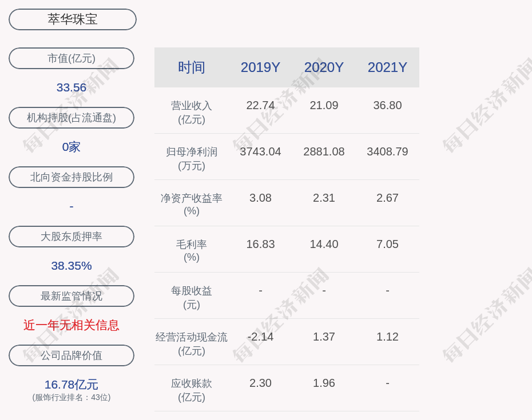Click the 时间 table header
The width and height of the screenshot is (532, 420).
[x=192, y=67]
